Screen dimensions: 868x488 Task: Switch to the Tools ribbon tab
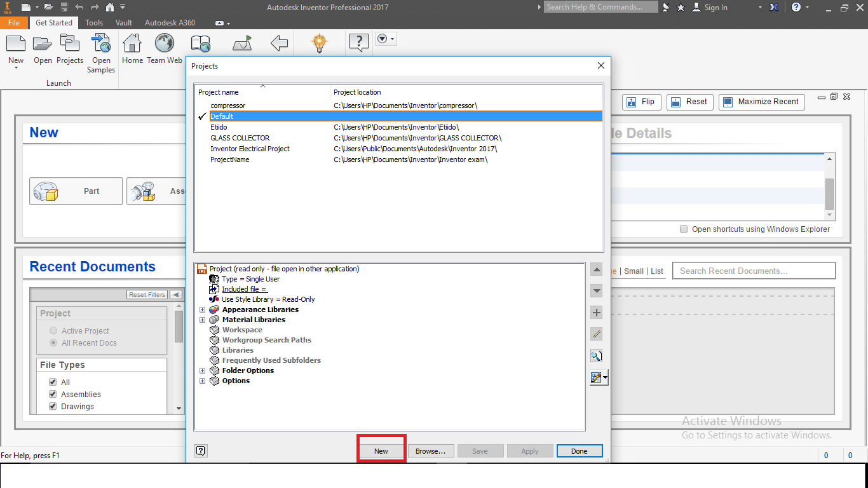pyautogui.click(x=93, y=22)
